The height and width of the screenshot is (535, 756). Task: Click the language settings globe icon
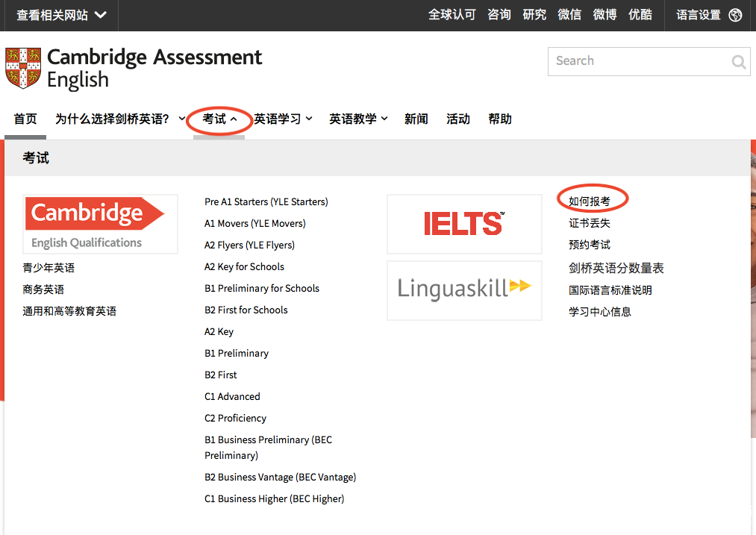click(735, 15)
